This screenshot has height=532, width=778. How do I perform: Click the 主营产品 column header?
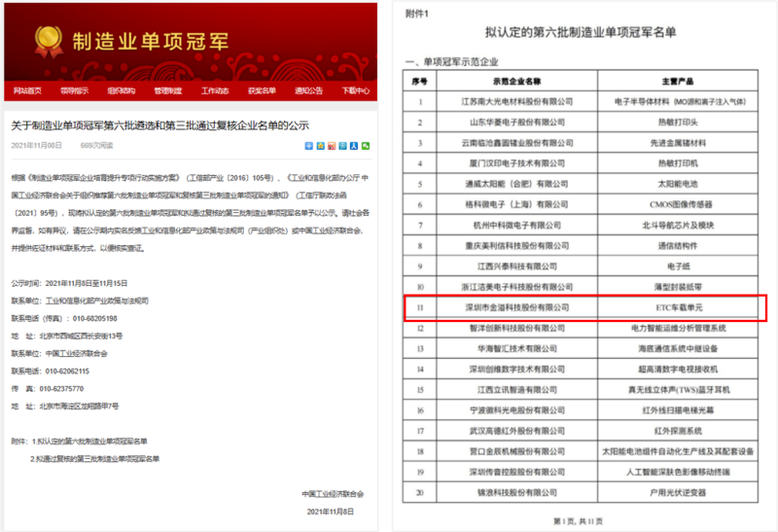678,81
